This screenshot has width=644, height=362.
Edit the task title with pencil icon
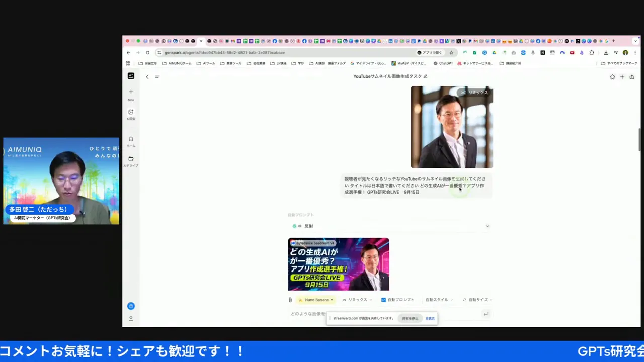pyautogui.click(x=425, y=76)
